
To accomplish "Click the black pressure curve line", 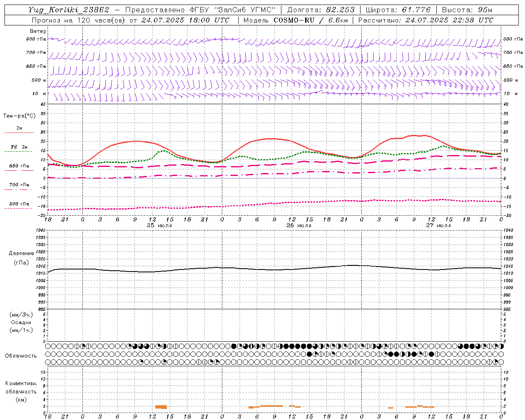I will (275, 269).
